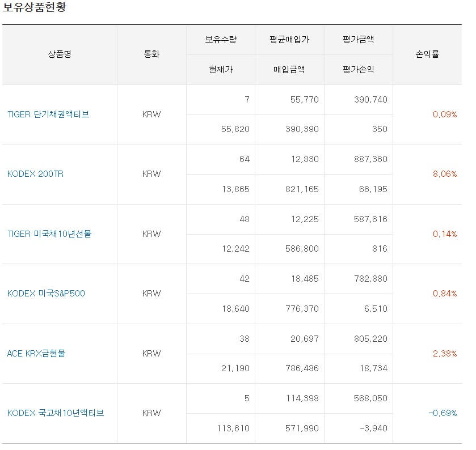Click the 8.06% return value

click(445, 174)
